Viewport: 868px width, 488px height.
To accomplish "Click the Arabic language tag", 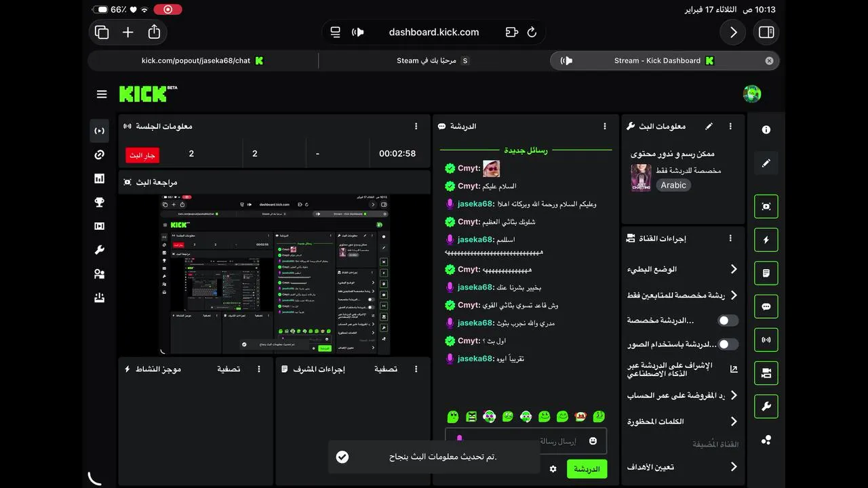I will pos(673,185).
